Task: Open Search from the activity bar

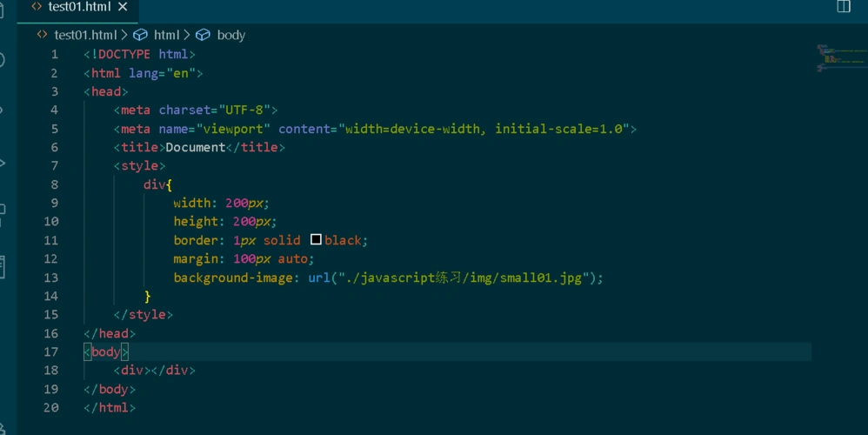Action: coord(3,60)
